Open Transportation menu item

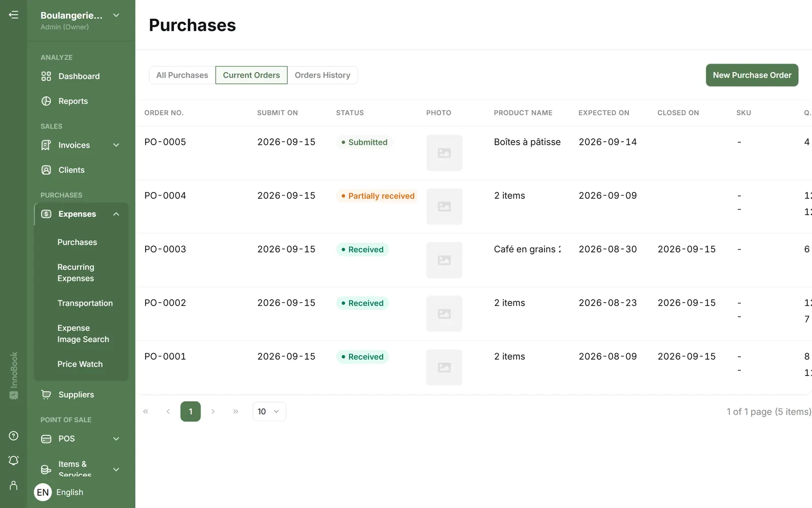coord(85,303)
